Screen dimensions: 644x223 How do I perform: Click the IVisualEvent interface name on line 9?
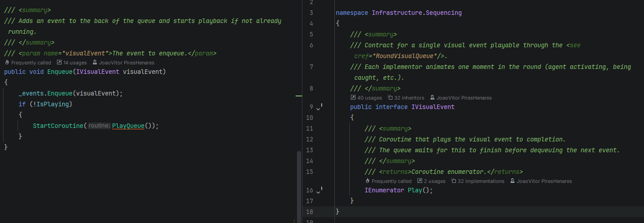coord(433,107)
